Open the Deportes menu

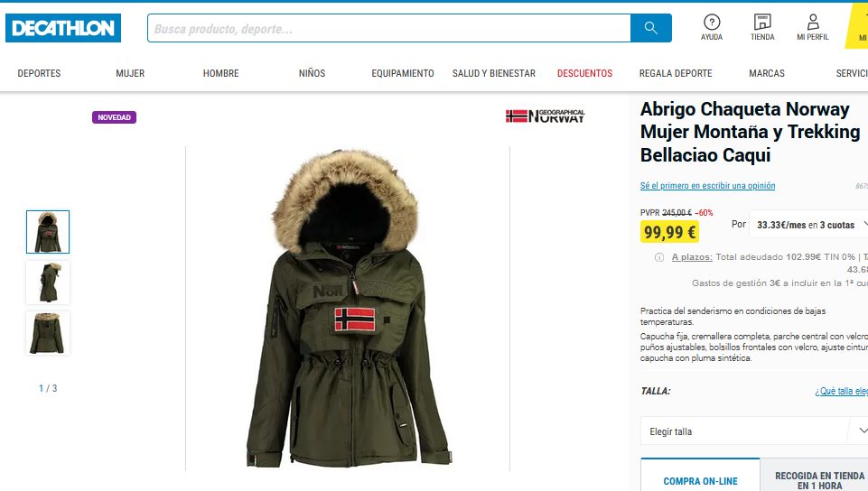coord(40,73)
